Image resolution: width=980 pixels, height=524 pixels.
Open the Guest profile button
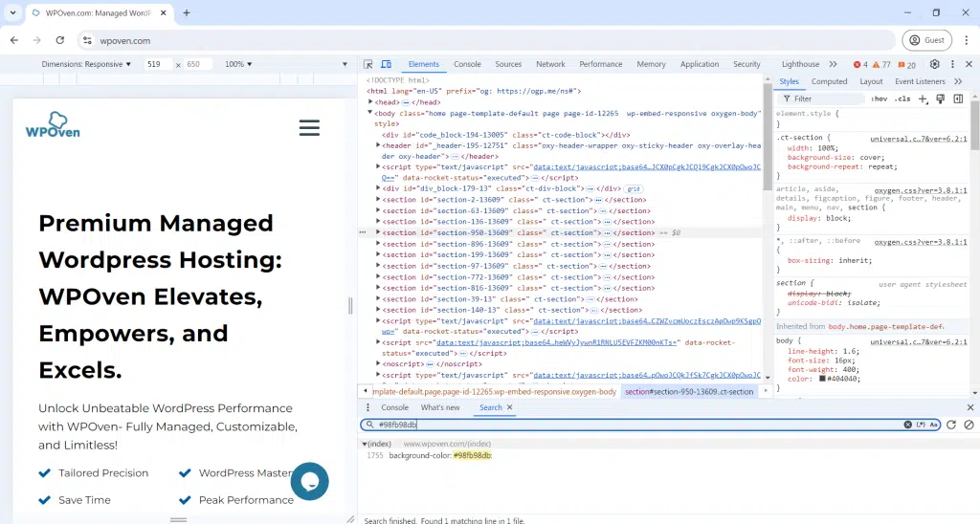click(926, 40)
